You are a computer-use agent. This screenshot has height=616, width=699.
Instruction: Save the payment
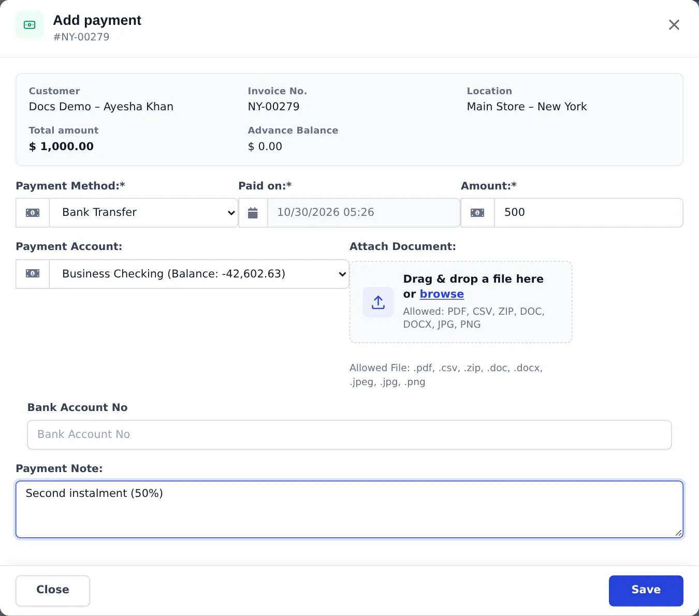click(x=646, y=591)
